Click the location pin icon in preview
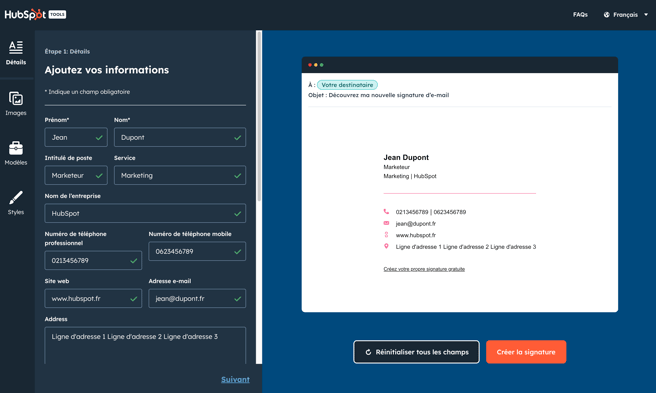 click(386, 247)
